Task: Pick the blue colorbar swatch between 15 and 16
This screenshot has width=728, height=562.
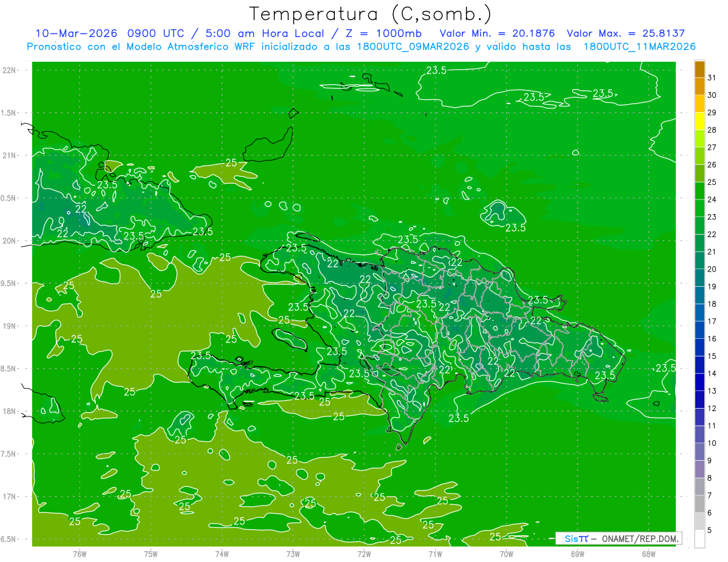Action: pos(699,348)
